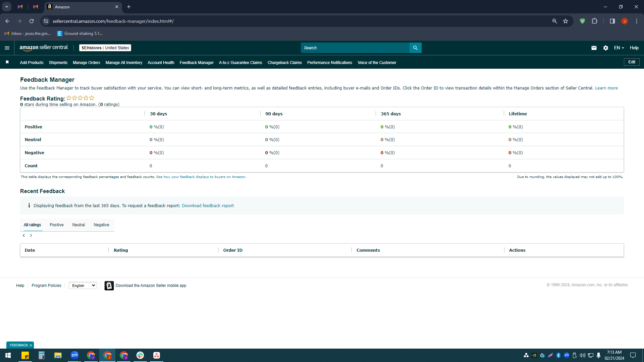This screenshot has height=362, width=644.
Task: Select the All ratings tab
Action: pos(32,225)
